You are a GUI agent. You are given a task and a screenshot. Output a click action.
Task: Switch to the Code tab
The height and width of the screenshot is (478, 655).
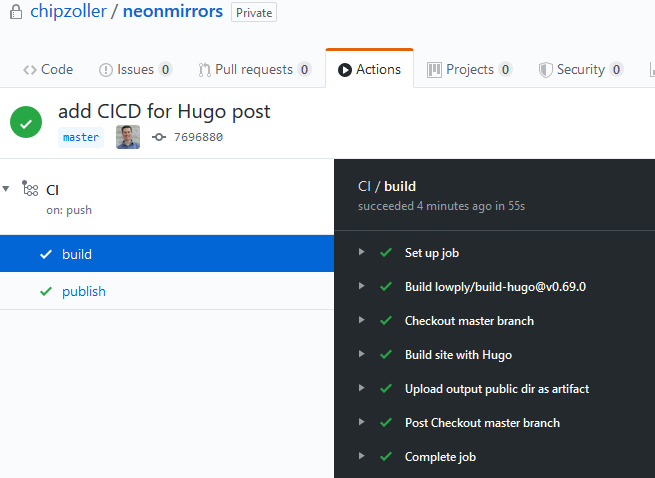click(48, 69)
